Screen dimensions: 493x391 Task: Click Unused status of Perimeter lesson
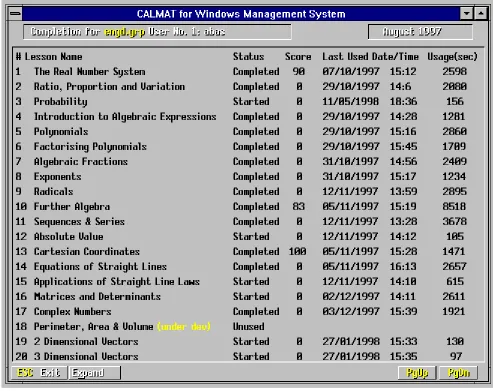coord(249,327)
